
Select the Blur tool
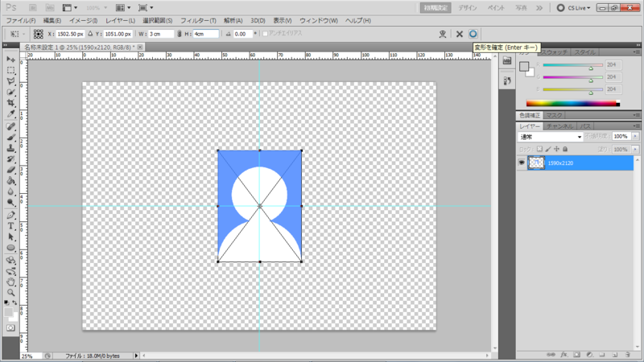click(x=10, y=191)
